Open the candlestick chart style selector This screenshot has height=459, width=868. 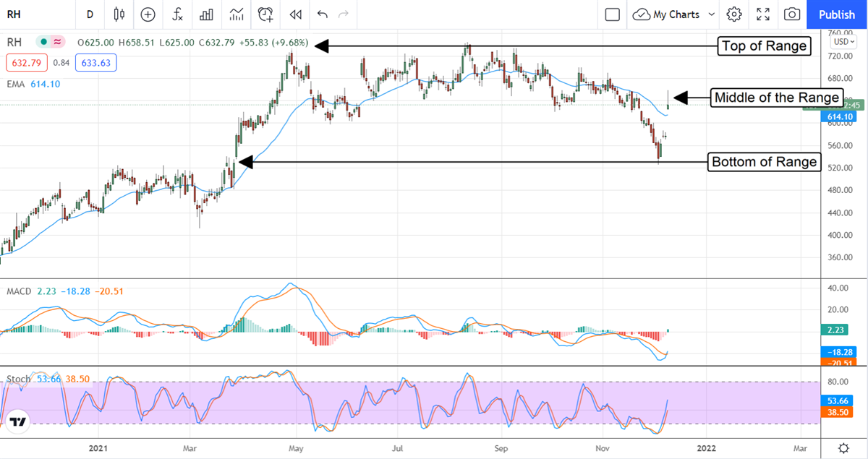(119, 14)
